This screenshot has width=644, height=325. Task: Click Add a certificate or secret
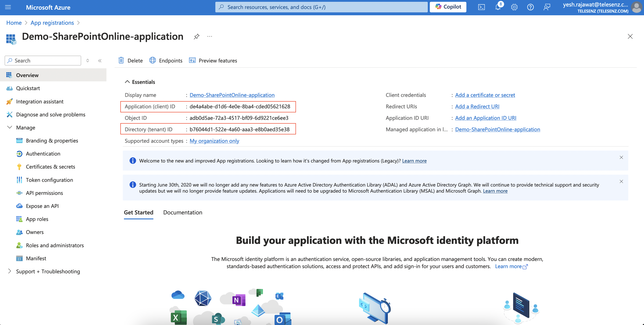(485, 95)
